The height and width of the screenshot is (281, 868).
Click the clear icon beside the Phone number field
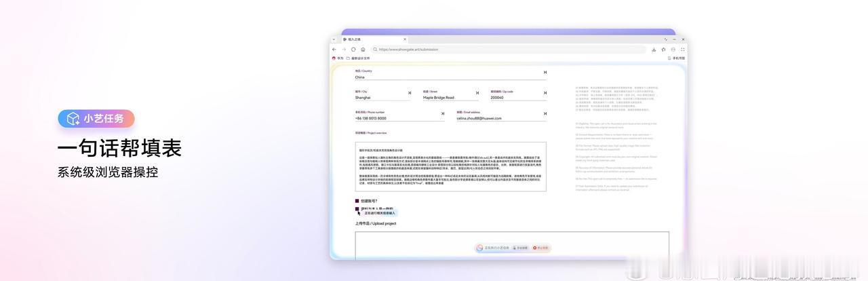click(x=443, y=113)
